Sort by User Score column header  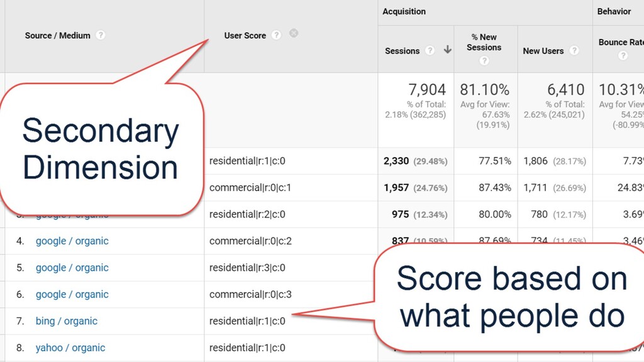click(x=245, y=36)
